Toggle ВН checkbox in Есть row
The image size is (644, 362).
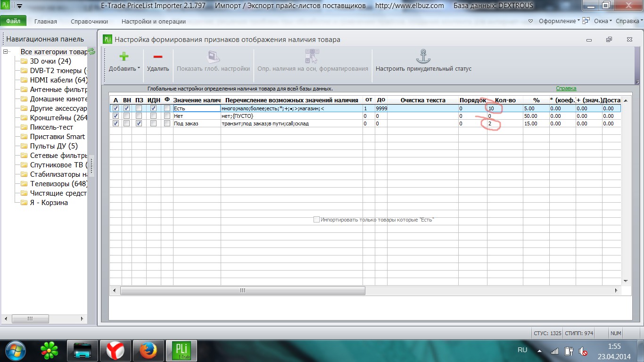click(x=127, y=108)
